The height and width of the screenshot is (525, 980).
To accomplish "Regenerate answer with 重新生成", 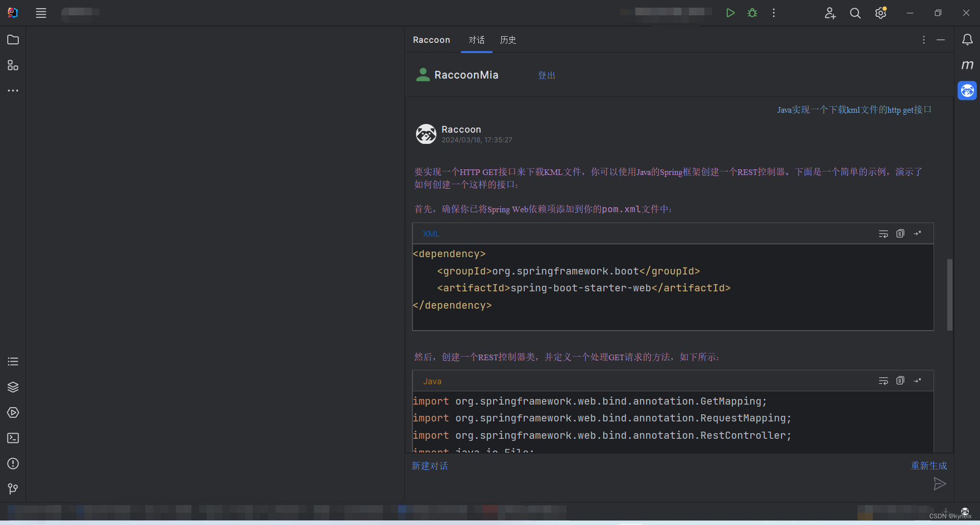I will (x=929, y=466).
